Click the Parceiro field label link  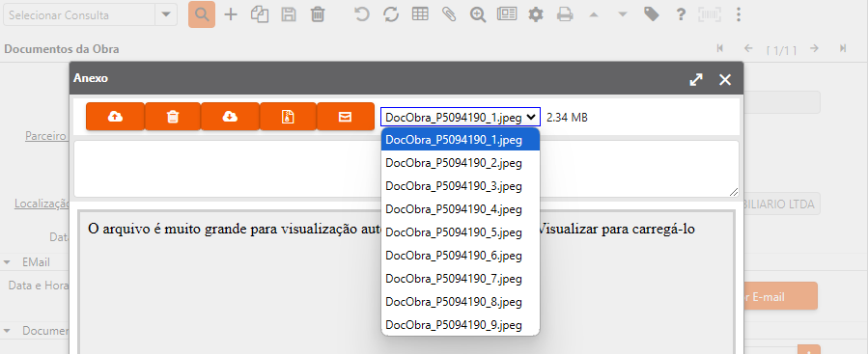tap(46, 136)
